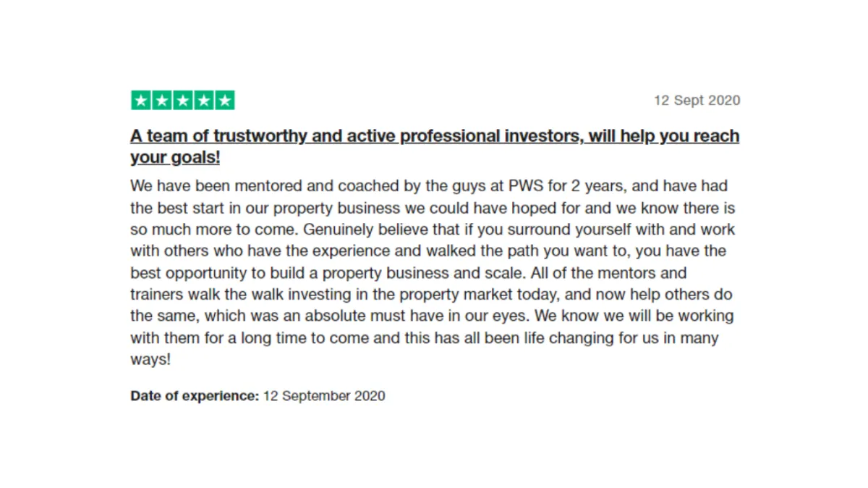This screenshot has width=868, height=488.
Task: Click the first green rating star
Action: (x=141, y=101)
